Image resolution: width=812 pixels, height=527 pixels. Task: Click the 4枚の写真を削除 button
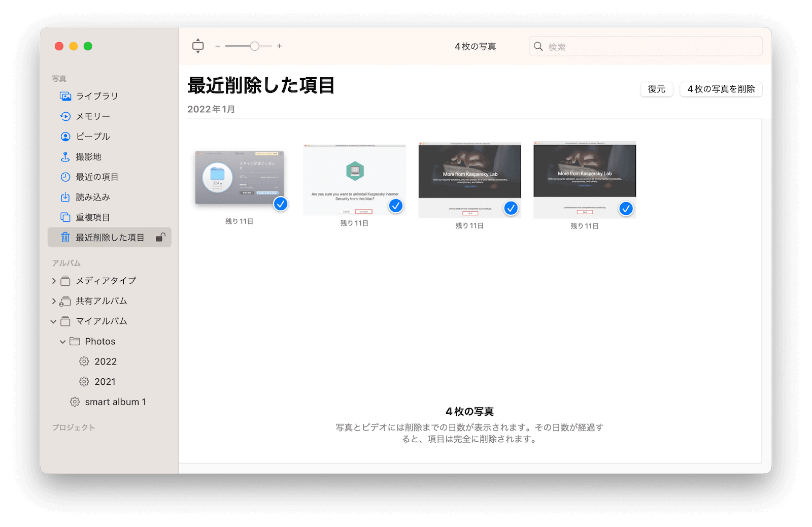pyautogui.click(x=721, y=89)
